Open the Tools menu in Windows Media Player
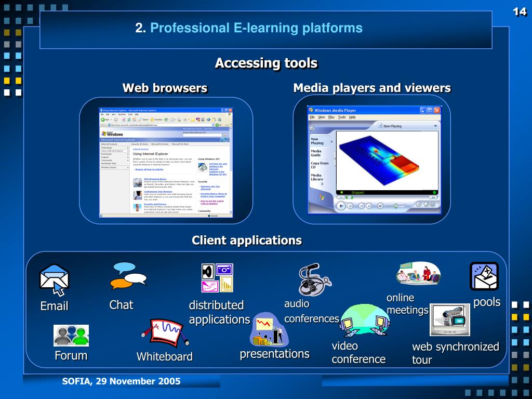 coord(342,117)
